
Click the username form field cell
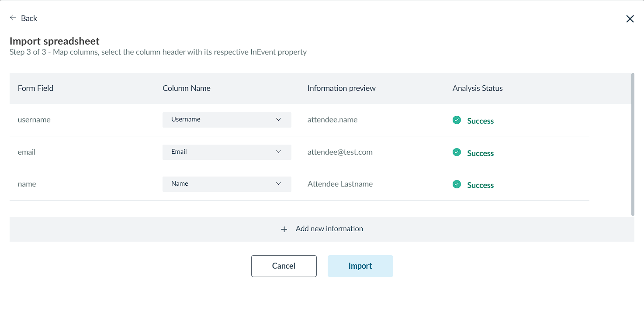(x=34, y=120)
